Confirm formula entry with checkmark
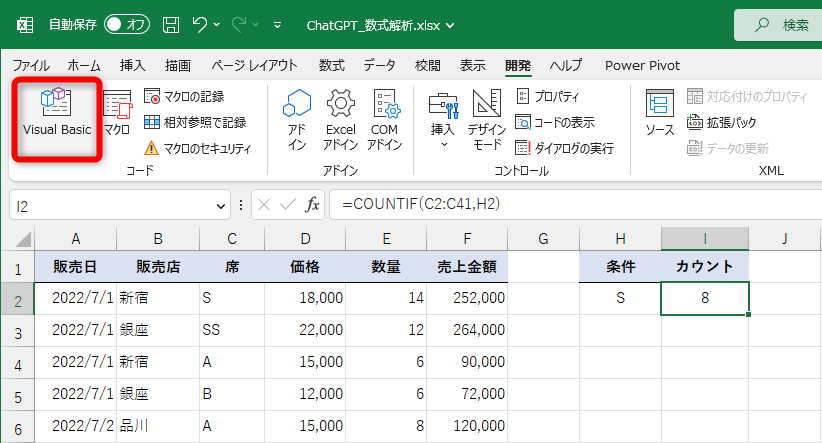Image resolution: width=822 pixels, height=443 pixels. [288, 205]
